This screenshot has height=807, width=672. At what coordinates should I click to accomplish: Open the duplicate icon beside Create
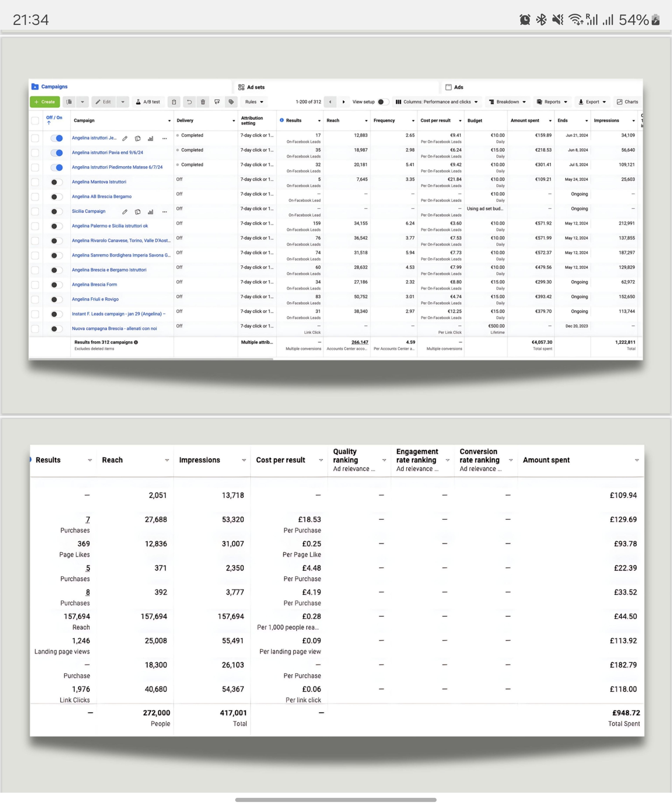(x=69, y=102)
